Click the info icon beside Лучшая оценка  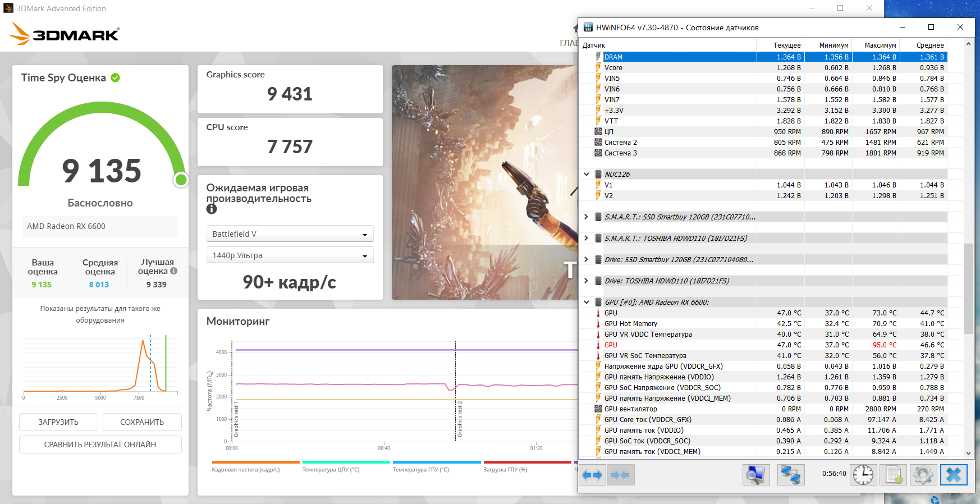pyautogui.click(x=174, y=271)
